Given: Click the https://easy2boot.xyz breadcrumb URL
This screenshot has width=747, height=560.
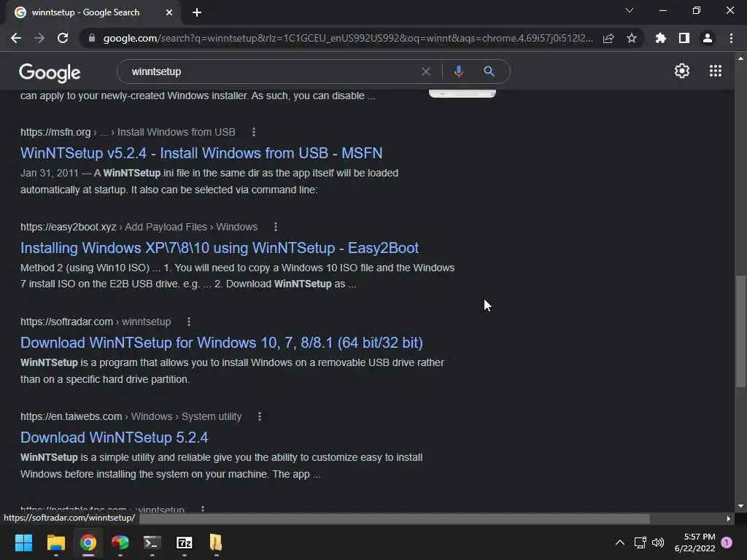Looking at the screenshot, I should click(x=68, y=227).
